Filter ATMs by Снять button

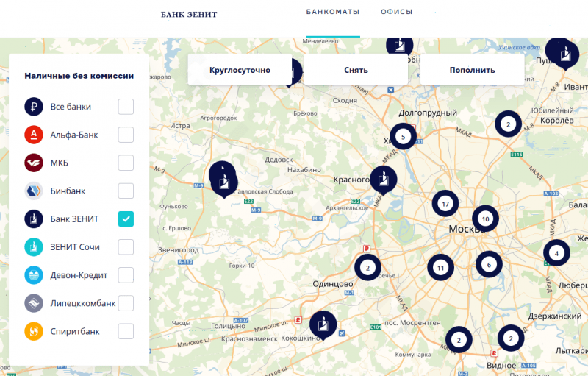(356, 70)
